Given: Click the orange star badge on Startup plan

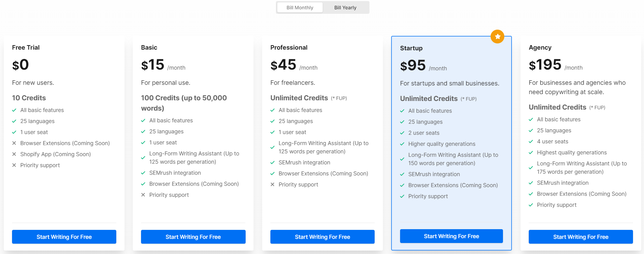Looking at the screenshot, I should [497, 37].
